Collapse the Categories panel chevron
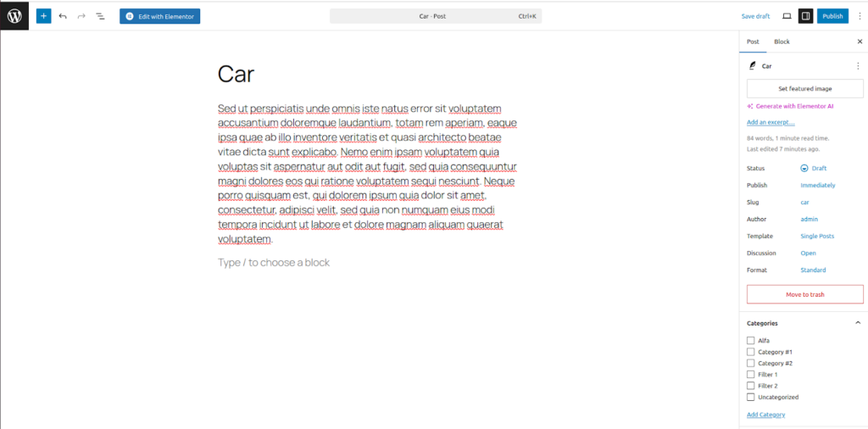 coord(857,323)
